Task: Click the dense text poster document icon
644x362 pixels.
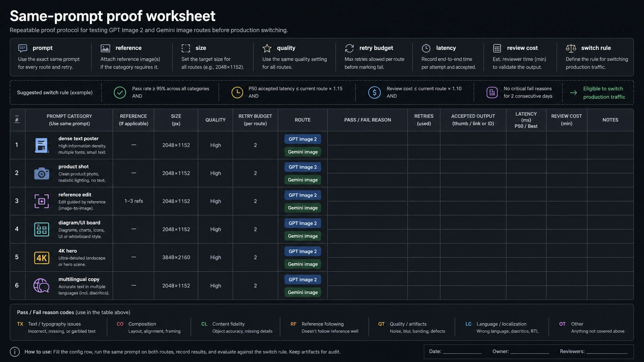Action: click(x=42, y=145)
